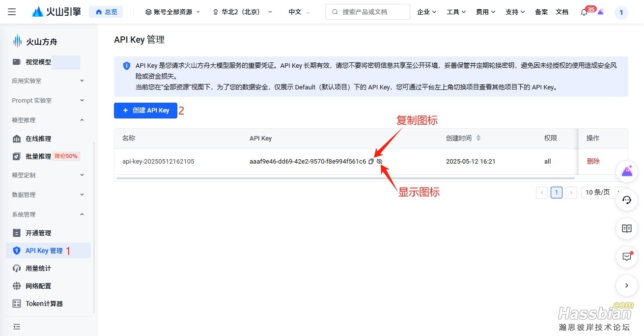Copy the API key with copy icon
The width and height of the screenshot is (644, 336).
click(371, 161)
